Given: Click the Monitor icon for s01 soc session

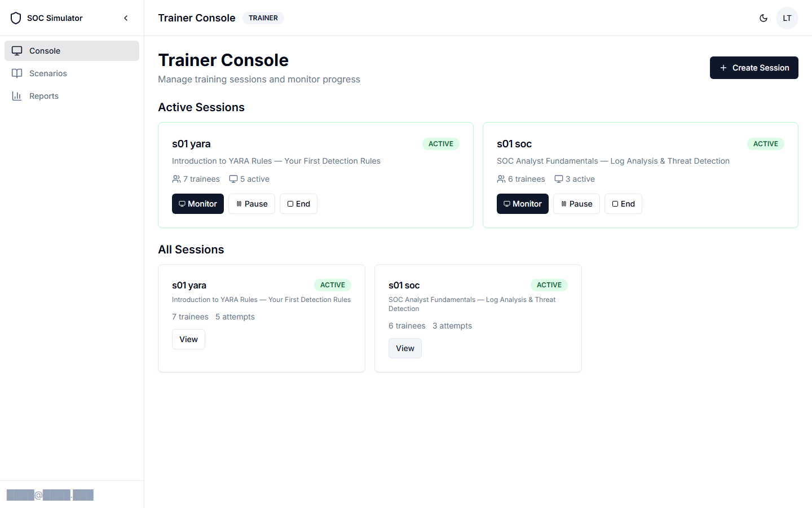Looking at the screenshot, I should coord(507,204).
